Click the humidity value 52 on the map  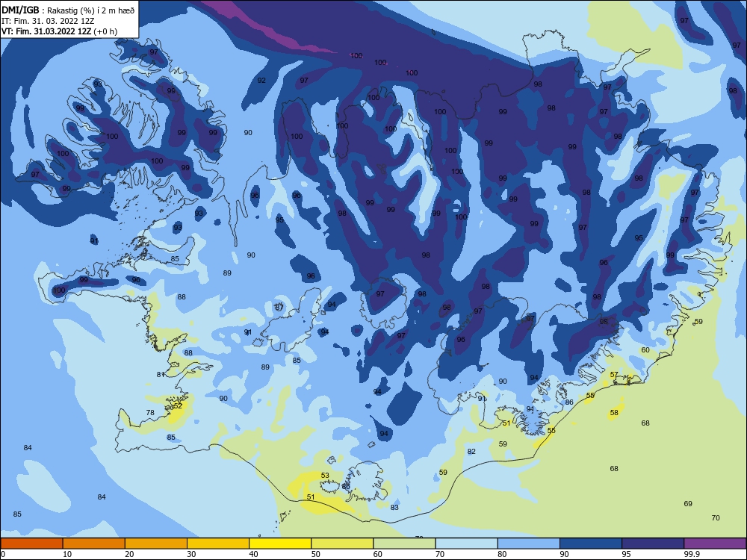[178, 406]
